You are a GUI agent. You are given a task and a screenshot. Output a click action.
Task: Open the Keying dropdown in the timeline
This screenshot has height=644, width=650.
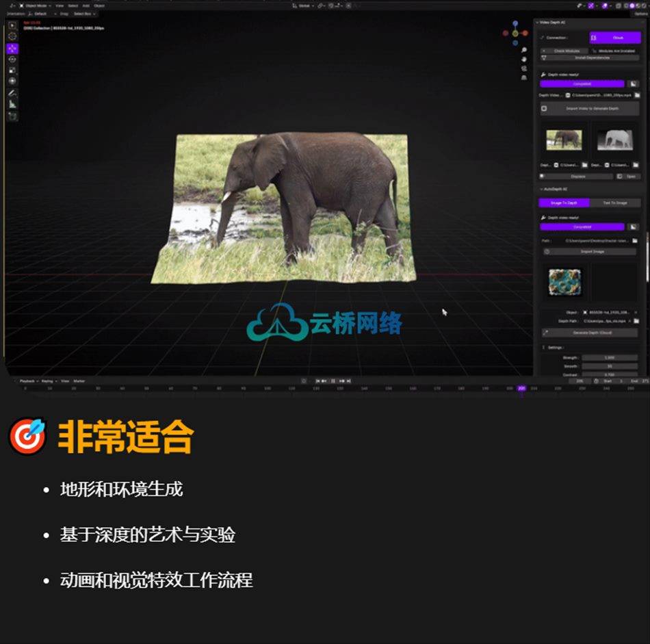49,381
